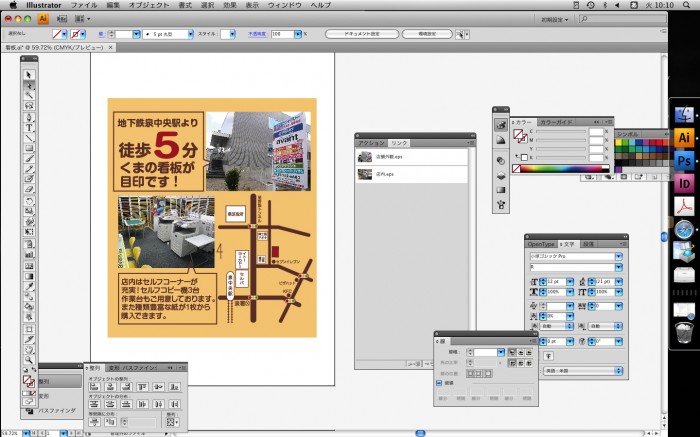Click the ドキュメント設定 button
This screenshot has height=437, width=700.
pyautogui.click(x=362, y=34)
